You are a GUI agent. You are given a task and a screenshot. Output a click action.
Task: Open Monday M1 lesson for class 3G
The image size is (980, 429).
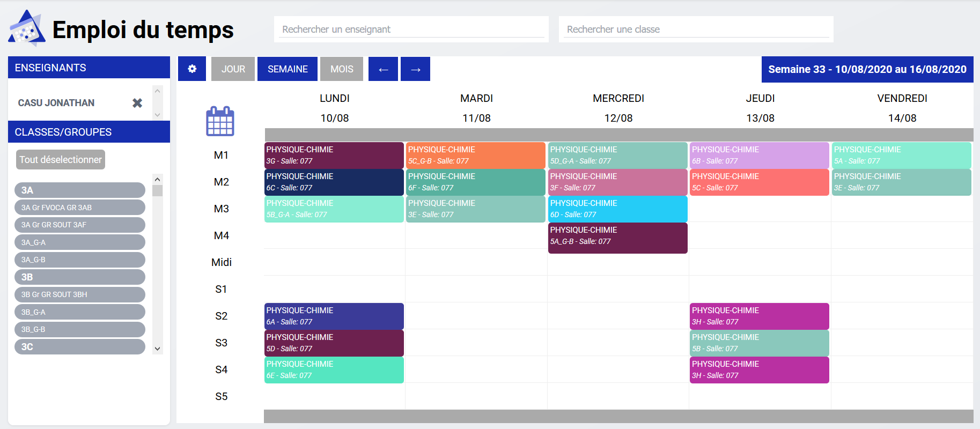[334, 155]
